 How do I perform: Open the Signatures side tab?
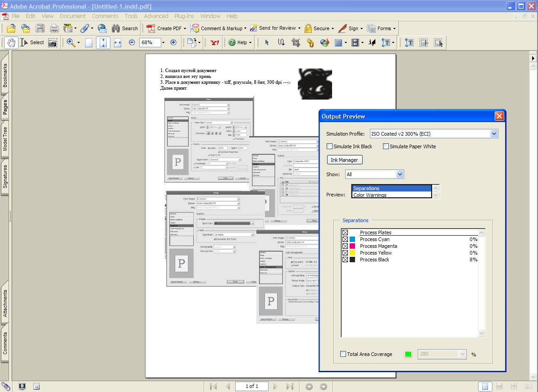tap(5, 176)
